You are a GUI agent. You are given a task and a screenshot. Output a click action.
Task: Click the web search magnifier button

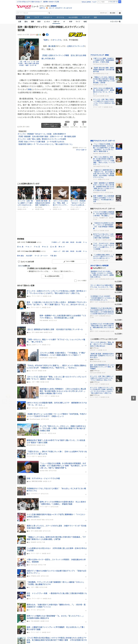[120, 2]
